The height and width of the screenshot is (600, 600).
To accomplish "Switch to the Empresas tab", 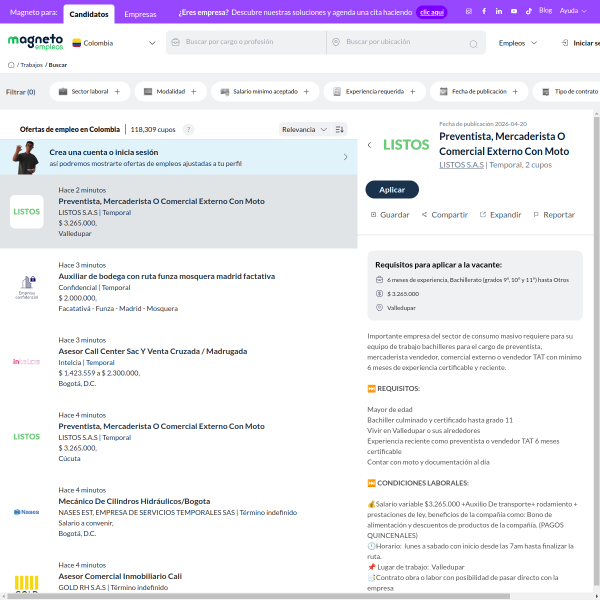I will click(140, 14).
